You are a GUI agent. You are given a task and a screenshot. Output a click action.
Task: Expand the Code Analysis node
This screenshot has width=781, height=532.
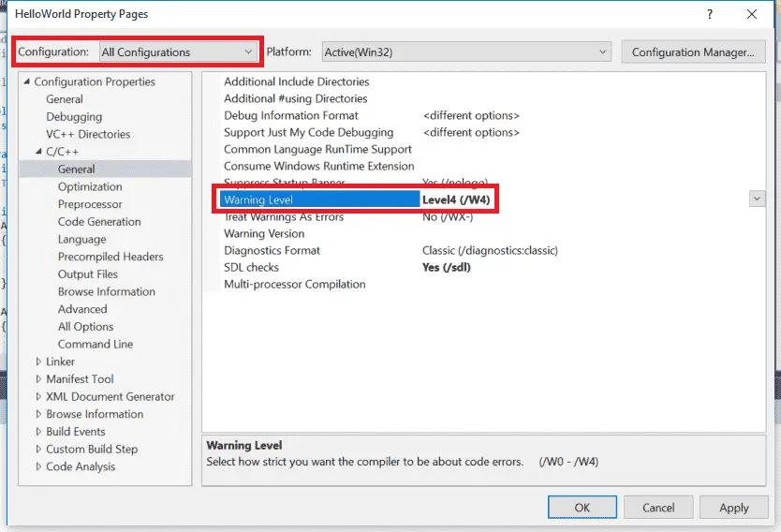[39, 466]
